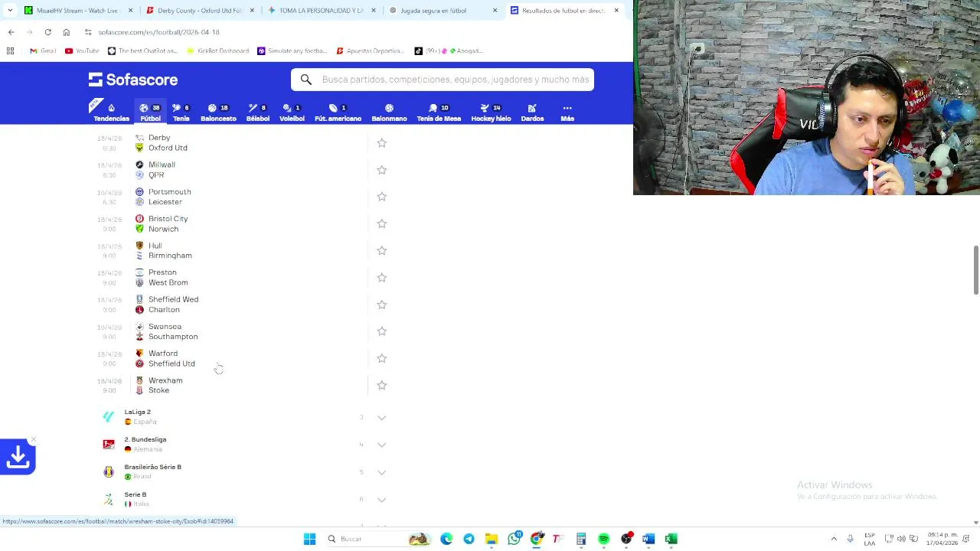Switch to MisaelHV Stream browser tab
980x551 pixels.
77,11
